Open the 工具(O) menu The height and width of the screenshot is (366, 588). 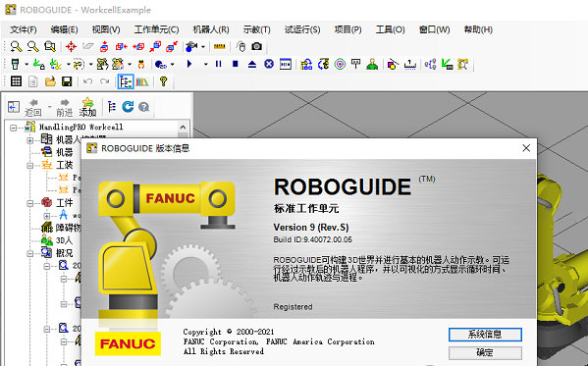391,29
